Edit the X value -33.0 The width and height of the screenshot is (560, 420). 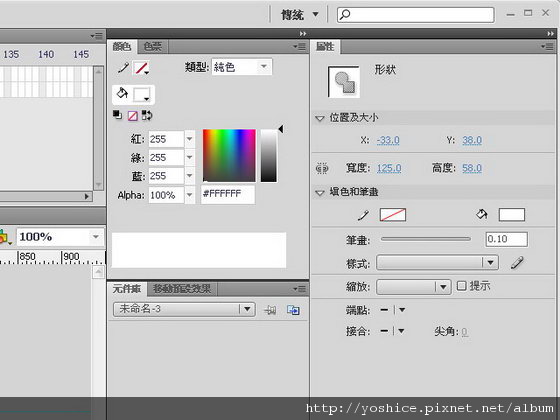point(388,140)
